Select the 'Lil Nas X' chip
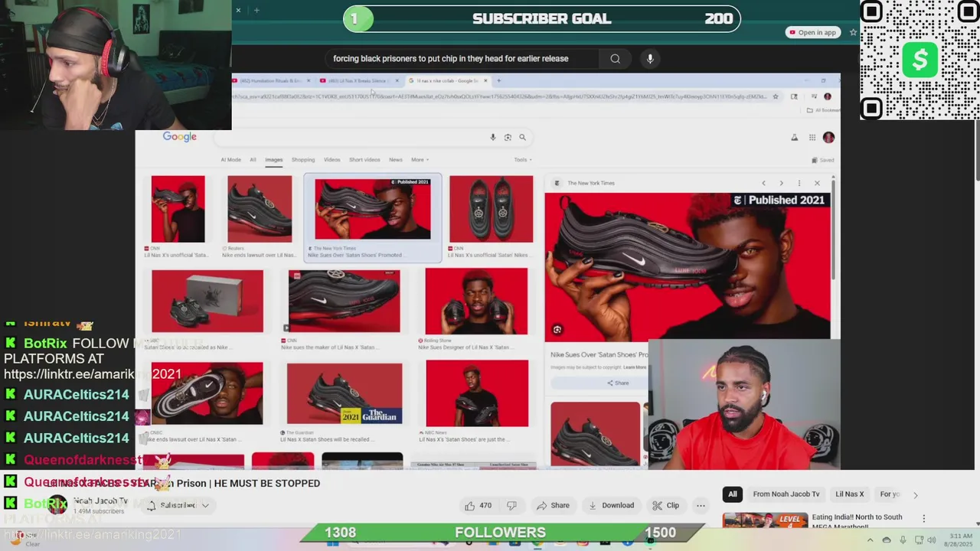Image resolution: width=980 pixels, height=551 pixels. point(850,494)
